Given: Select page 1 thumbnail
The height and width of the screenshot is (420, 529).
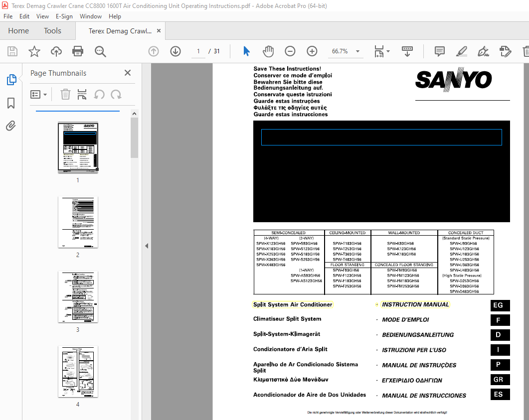Looking at the screenshot, I should (78, 147).
